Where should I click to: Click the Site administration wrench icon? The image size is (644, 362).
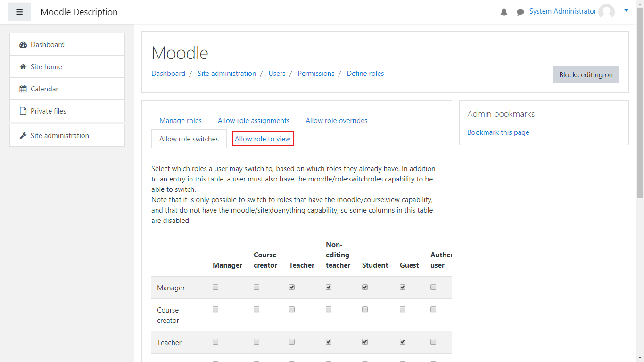23,136
